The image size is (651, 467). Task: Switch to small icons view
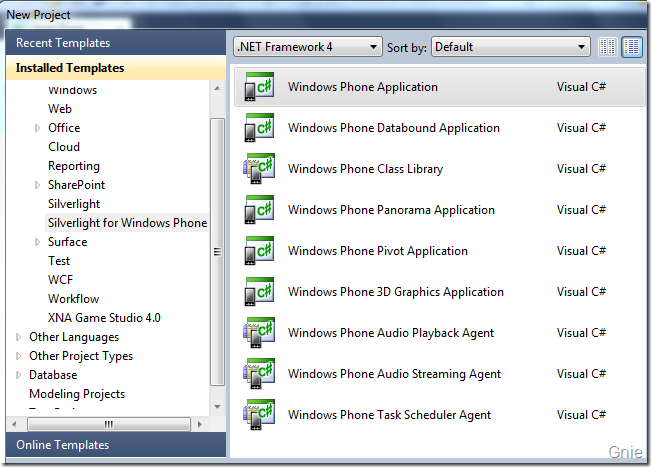click(607, 47)
